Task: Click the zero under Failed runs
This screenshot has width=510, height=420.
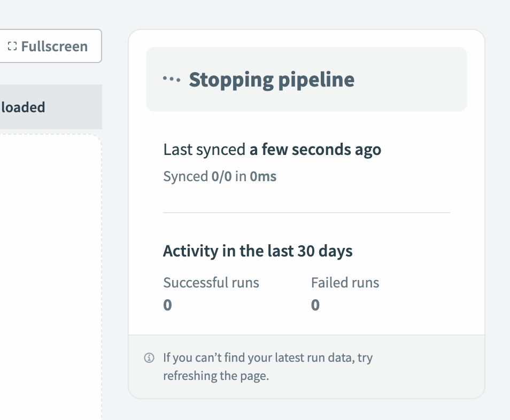Action: (315, 305)
